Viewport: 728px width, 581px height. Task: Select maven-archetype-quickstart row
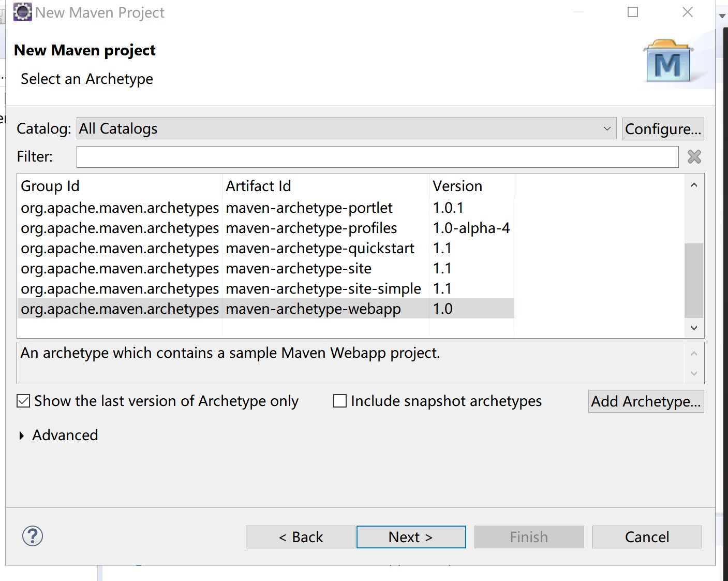pyautogui.click(x=265, y=248)
